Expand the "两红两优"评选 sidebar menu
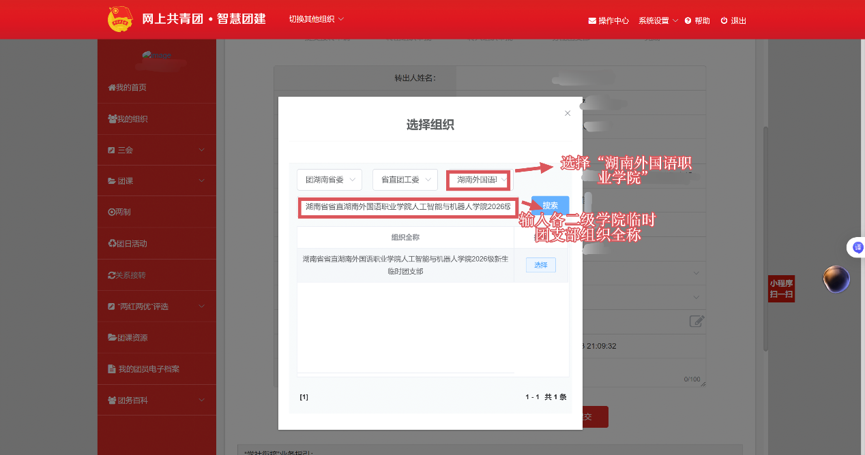This screenshot has height=455, width=865. point(157,307)
